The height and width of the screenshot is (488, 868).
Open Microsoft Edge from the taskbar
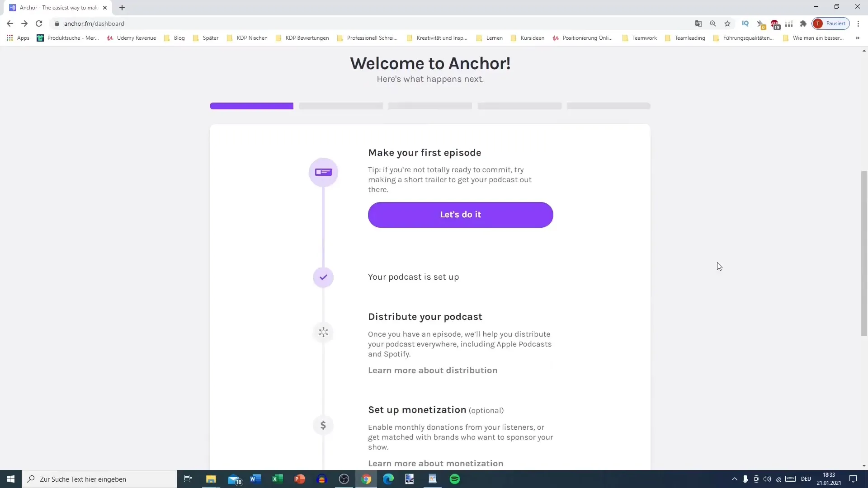coord(388,479)
